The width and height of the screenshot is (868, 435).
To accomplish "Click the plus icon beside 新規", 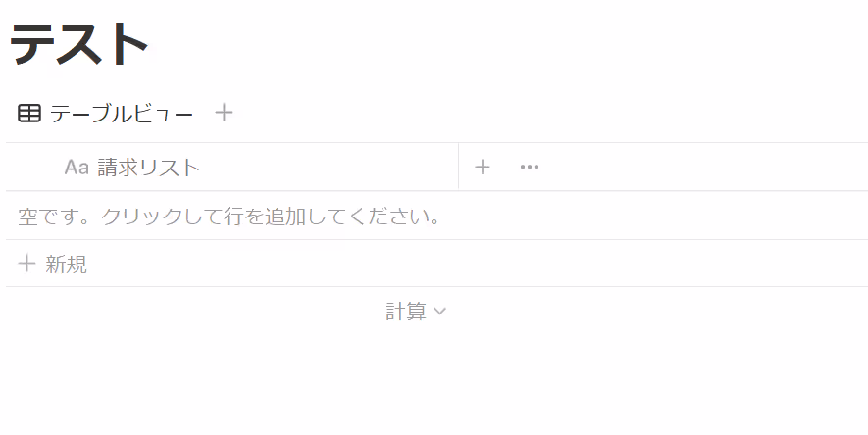I will click(x=26, y=264).
